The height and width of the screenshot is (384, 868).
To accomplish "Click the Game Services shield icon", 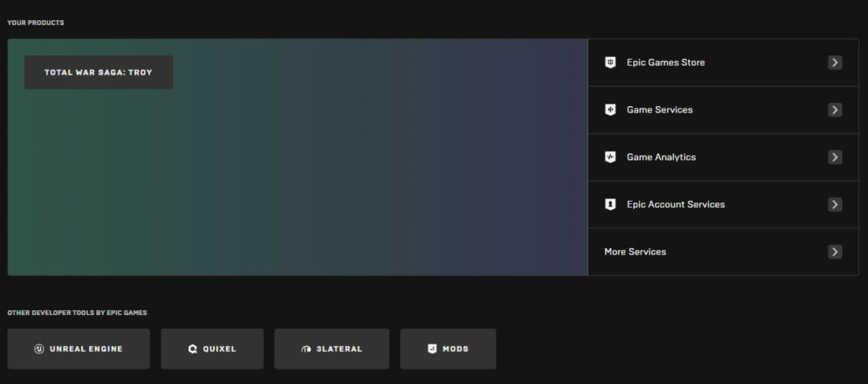I will [610, 110].
